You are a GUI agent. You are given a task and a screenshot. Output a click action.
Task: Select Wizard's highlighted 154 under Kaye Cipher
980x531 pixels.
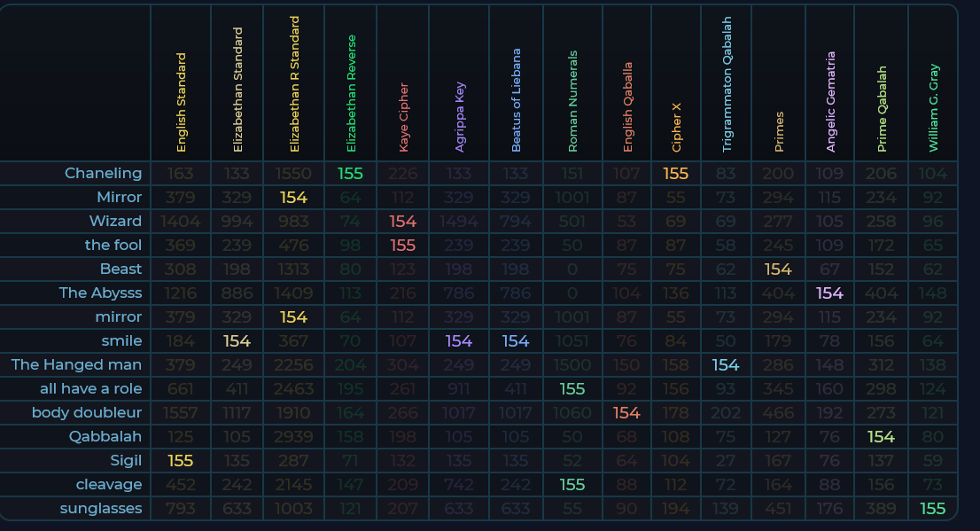coord(403,221)
